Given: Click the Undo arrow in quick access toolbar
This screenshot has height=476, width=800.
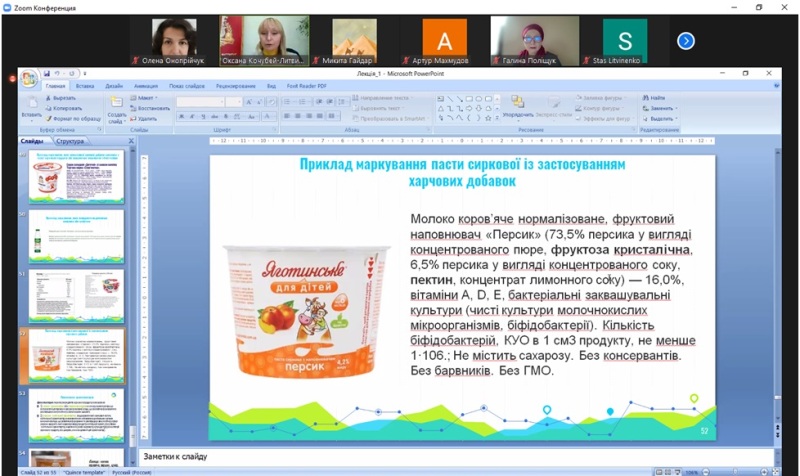Looking at the screenshot, I should (58, 73).
